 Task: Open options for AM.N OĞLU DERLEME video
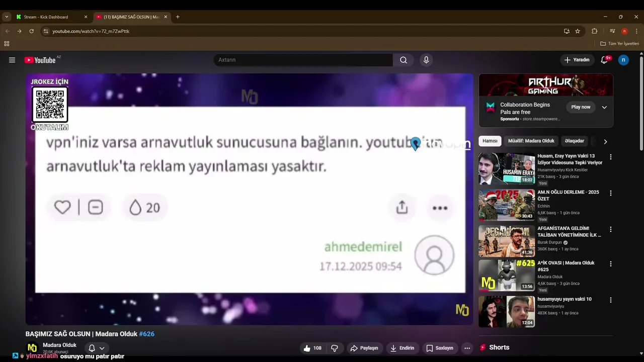click(x=611, y=193)
